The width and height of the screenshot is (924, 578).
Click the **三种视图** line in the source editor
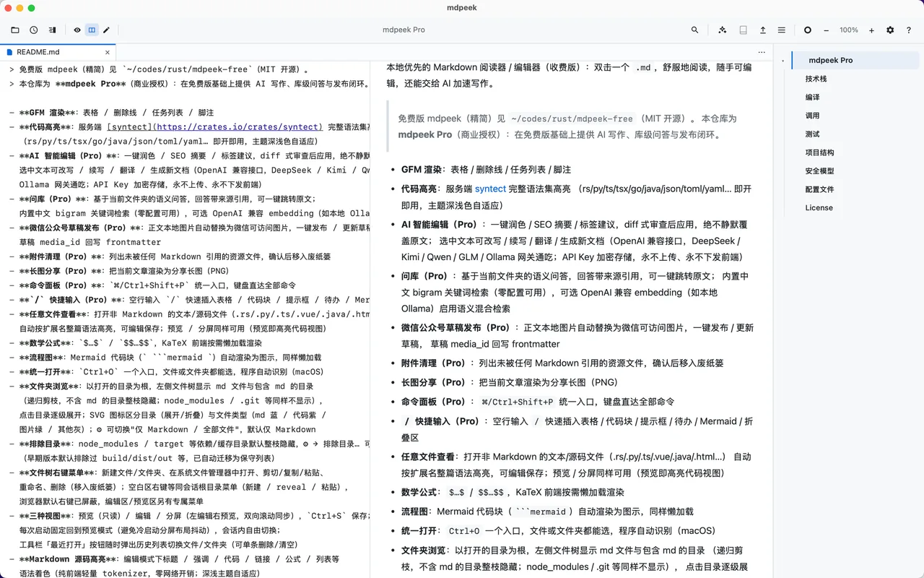(x=189, y=516)
